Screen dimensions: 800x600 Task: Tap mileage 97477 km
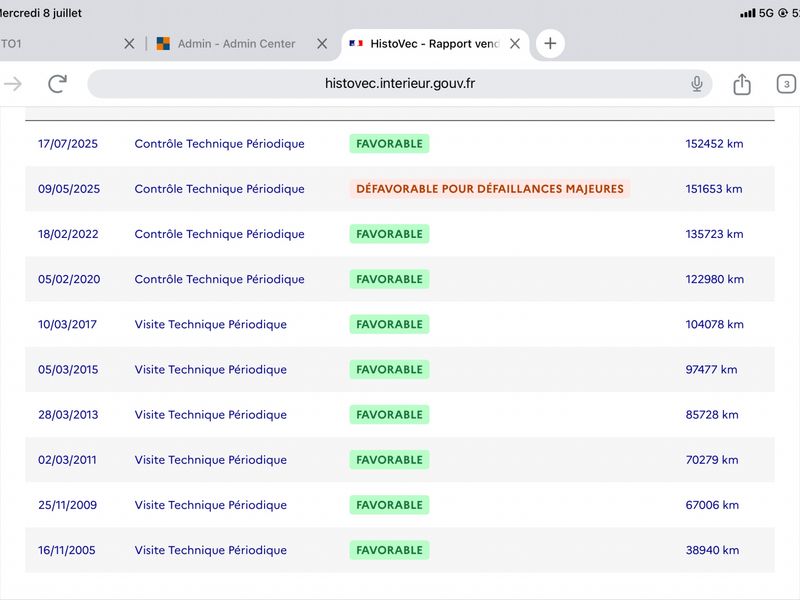tap(711, 369)
